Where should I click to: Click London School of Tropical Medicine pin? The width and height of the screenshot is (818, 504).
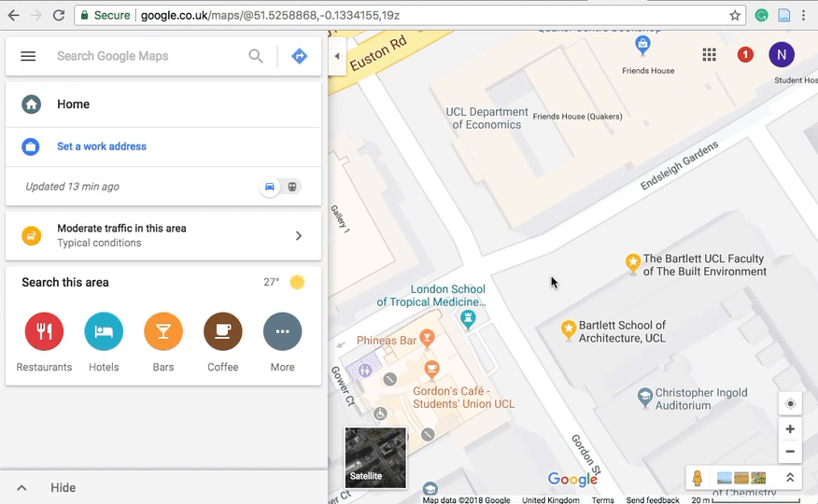click(468, 318)
